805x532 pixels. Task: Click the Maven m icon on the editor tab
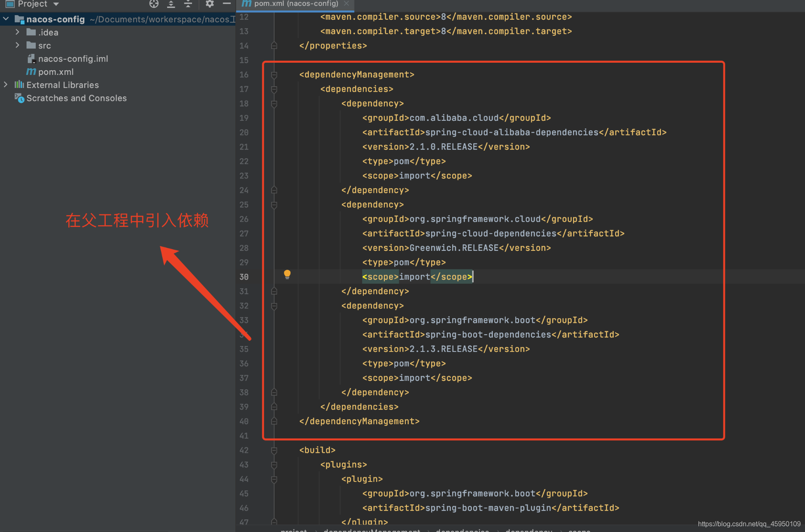point(246,3)
